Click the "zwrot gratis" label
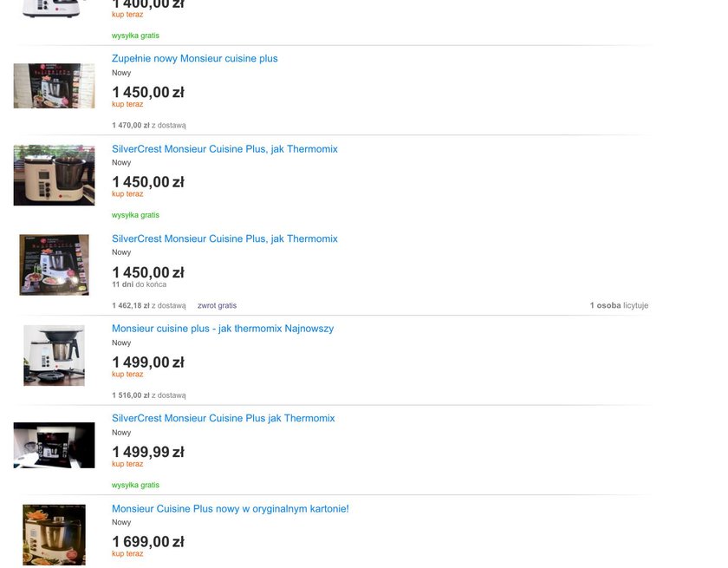 [x=217, y=305]
